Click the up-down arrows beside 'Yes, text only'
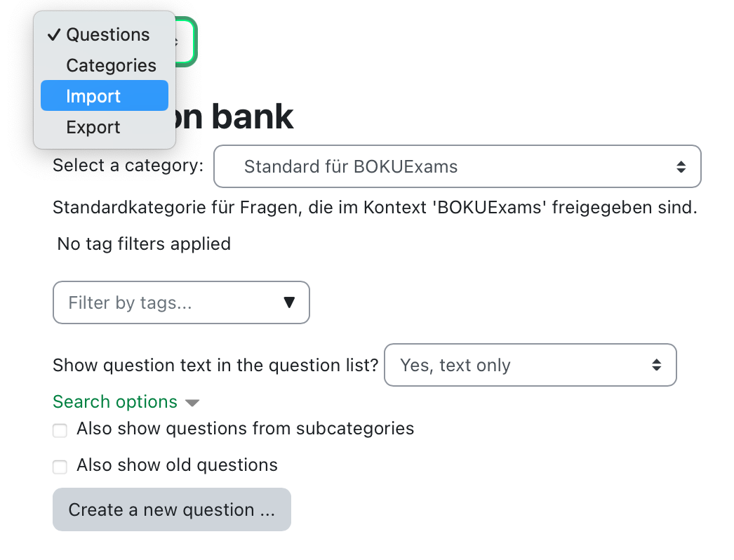The height and width of the screenshot is (560, 734). coord(656,365)
